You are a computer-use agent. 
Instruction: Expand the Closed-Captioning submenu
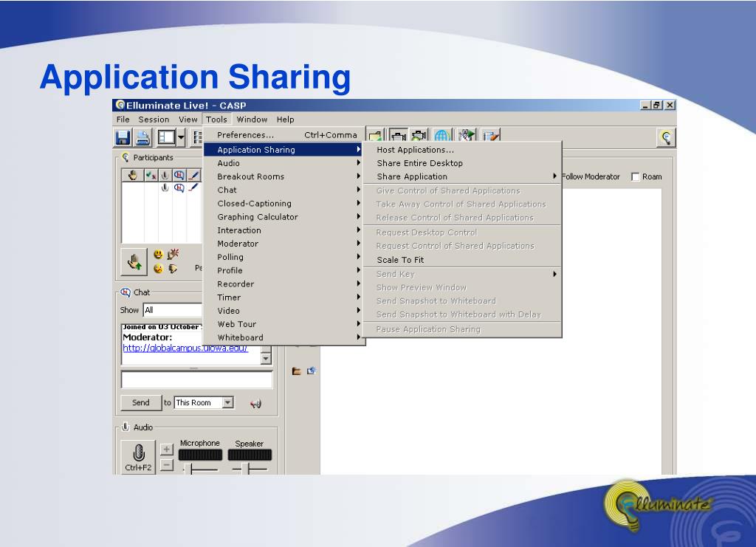284,204
